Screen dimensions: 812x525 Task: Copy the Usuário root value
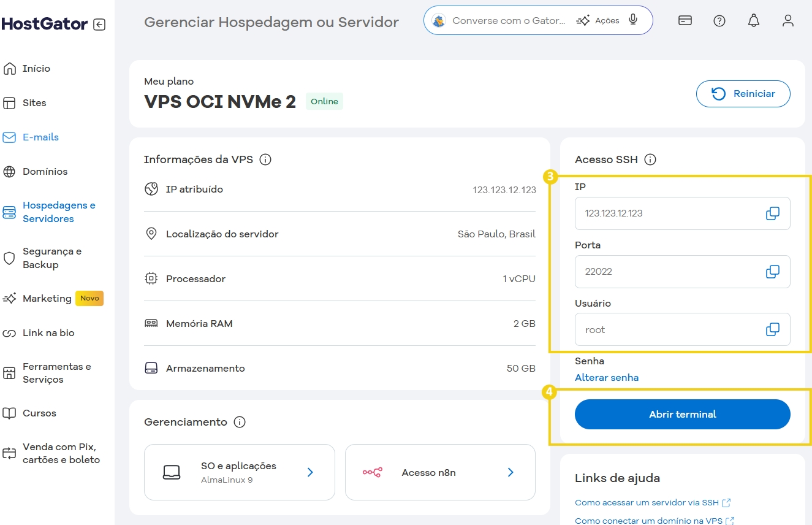tap(773, 329)
